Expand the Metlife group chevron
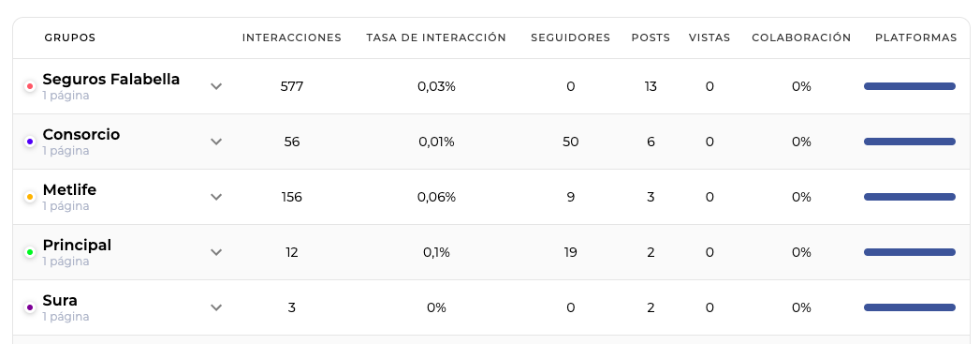Viewport: 980px width, 344px height. 216,197
